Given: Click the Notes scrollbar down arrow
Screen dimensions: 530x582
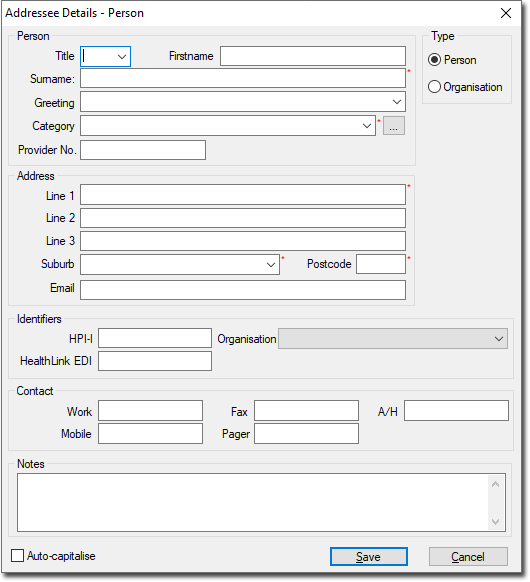Looking at the screenshot, I should pyautogui.click(x=495, y=521).
